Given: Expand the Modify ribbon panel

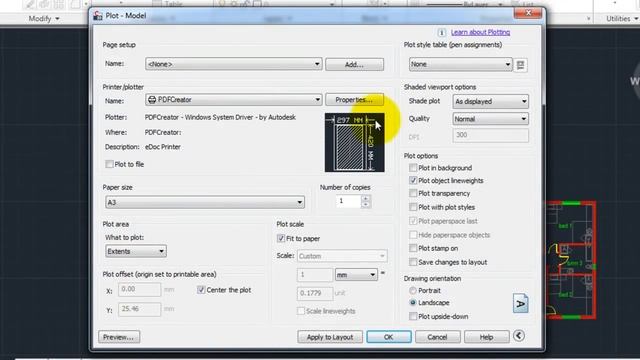Looking at the screenshot, I should [44, 18].
